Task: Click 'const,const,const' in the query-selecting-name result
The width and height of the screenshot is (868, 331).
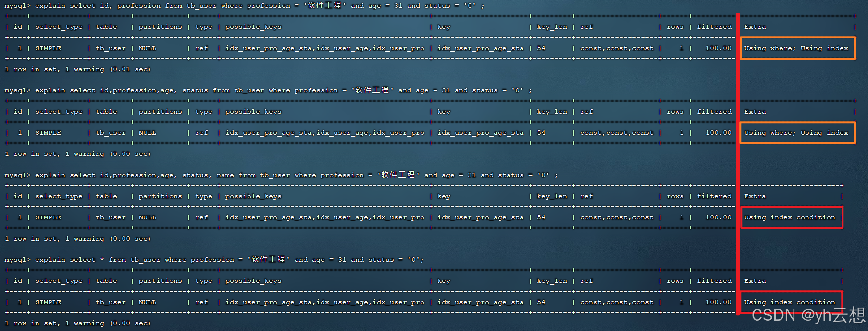Action: [x=617, y=217]
